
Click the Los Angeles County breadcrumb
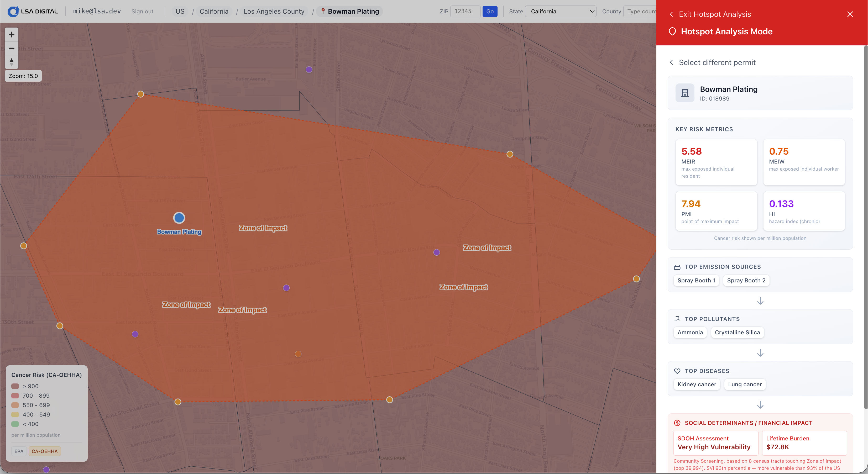point(274,12)
